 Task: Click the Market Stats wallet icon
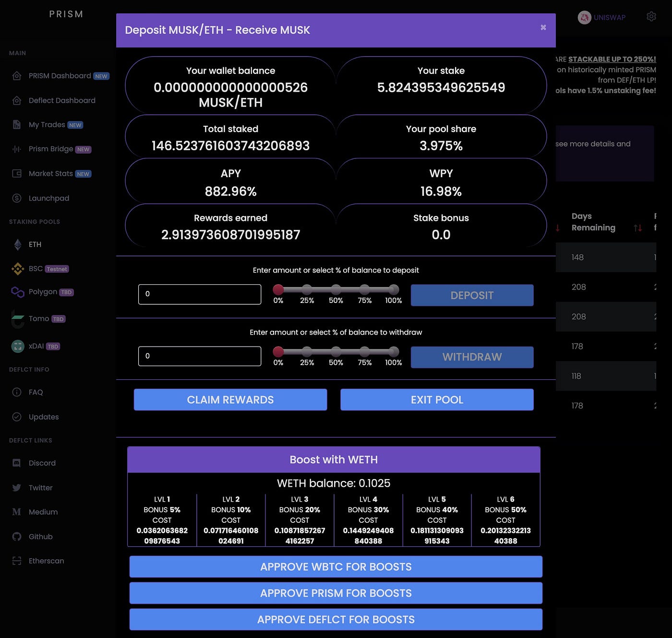pyautogui.click(x=17, y=173)
